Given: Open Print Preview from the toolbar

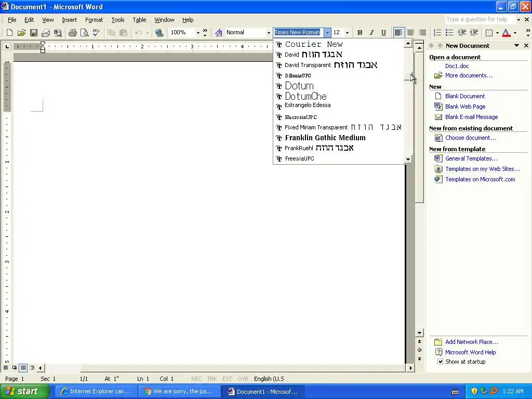Looking at the screenshot, I should [85, 33].
